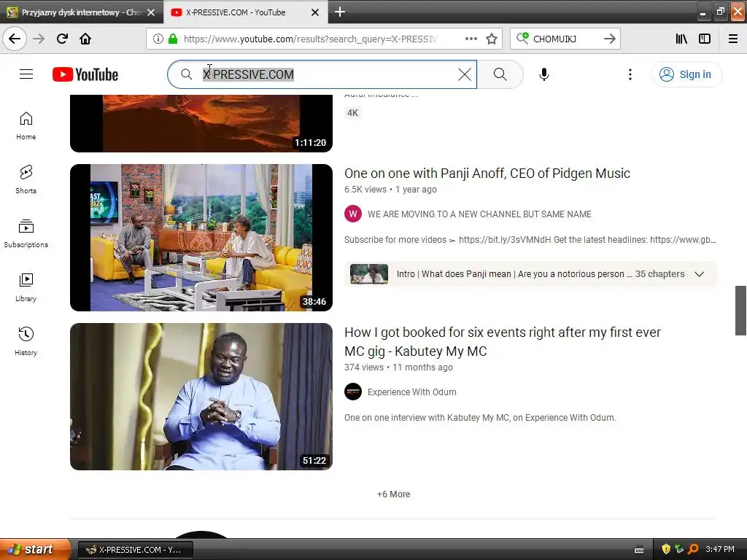This screenshot has width=747, height=560.
Task: Open the security shield tray icon
Action: (666, 550)
